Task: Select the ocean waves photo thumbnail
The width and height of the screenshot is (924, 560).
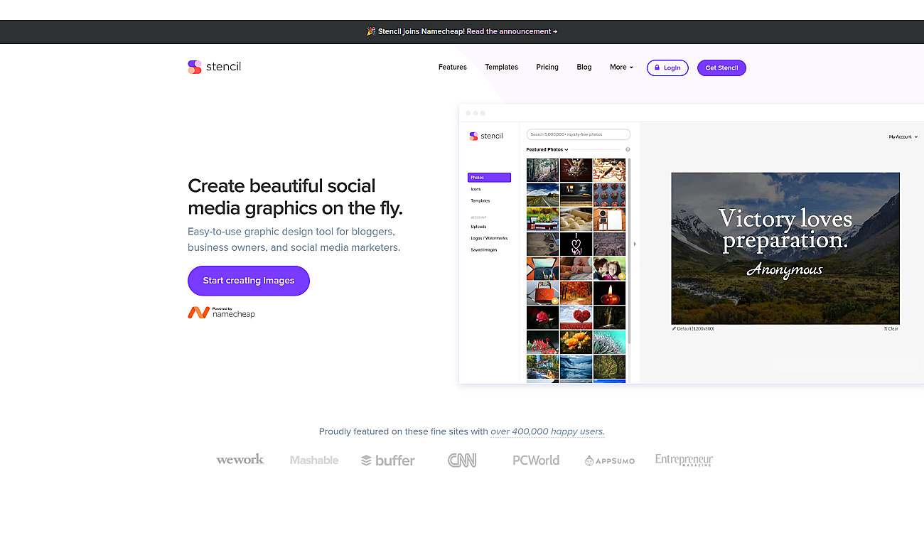Action: [576, 367]
